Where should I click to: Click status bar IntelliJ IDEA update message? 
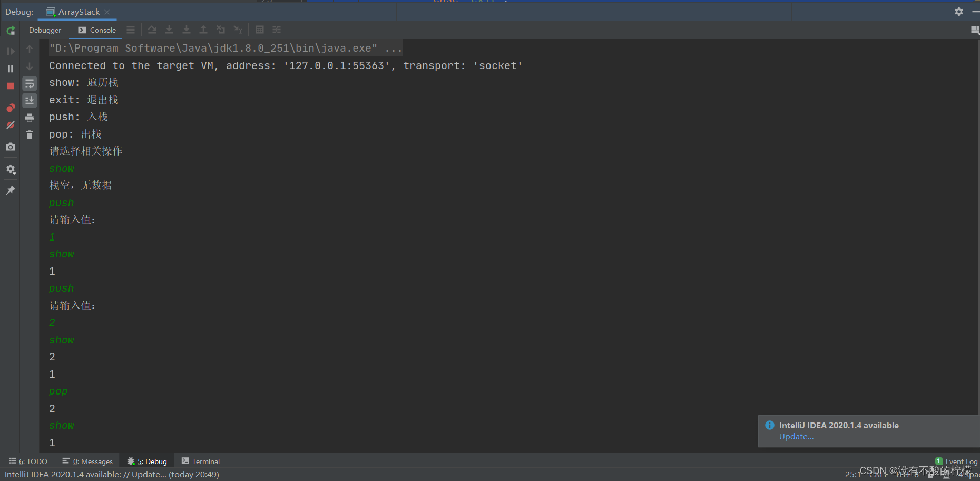(x=112, y=475)
